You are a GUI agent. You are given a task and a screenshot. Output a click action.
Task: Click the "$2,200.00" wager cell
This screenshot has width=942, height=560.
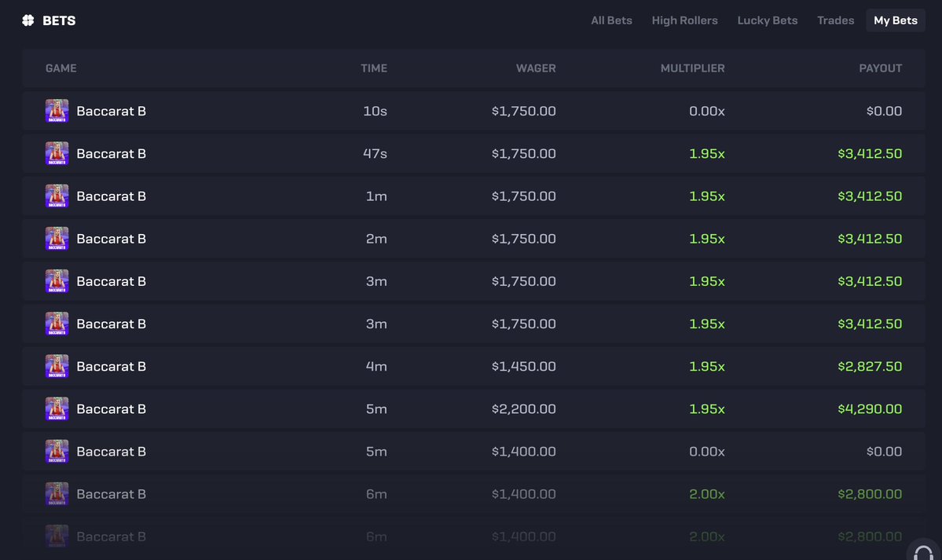[524, 409]
